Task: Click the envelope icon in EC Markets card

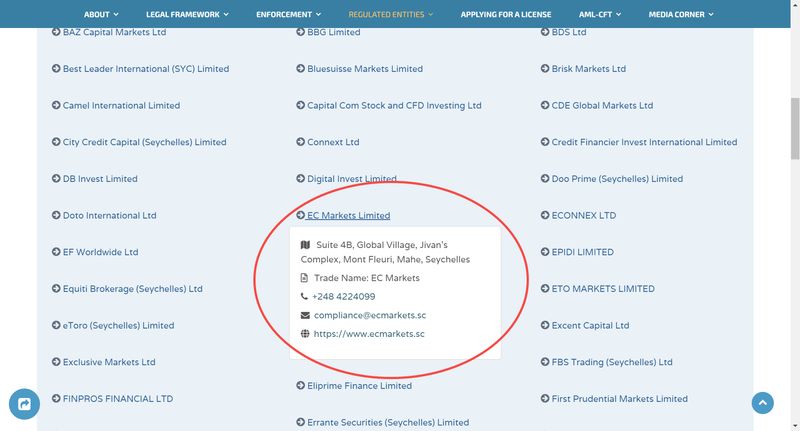Action: [x=305, y=315]
